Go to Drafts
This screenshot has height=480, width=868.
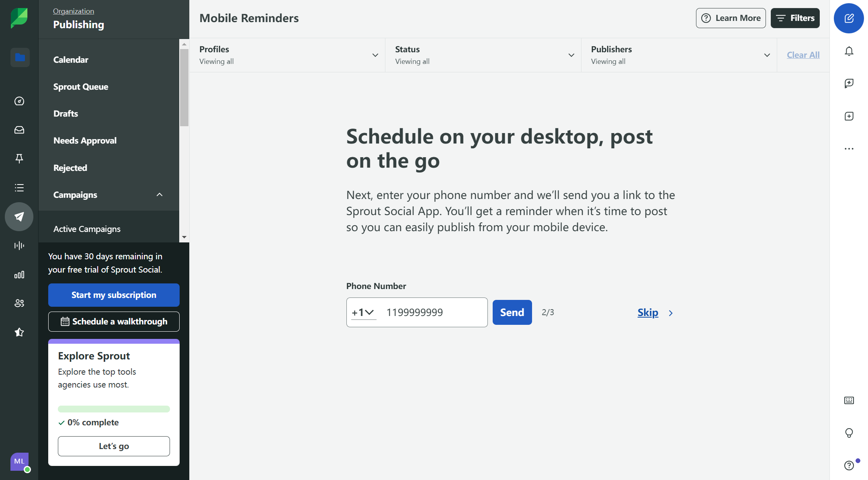point(66,114)
